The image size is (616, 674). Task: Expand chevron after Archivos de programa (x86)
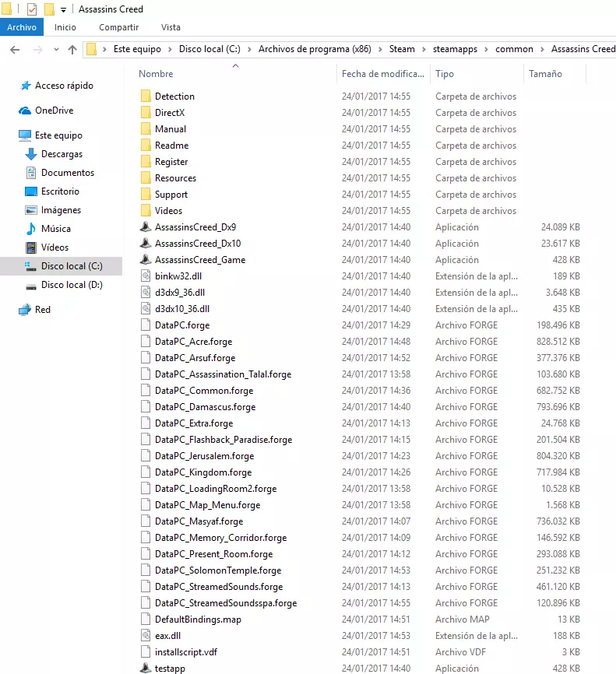click(380, 50)
